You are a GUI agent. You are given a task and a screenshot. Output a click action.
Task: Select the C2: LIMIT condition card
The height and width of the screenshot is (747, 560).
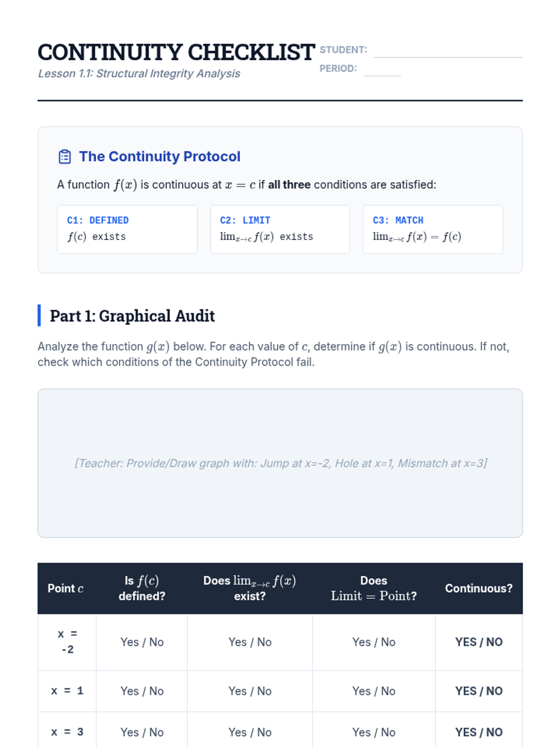point(280,229)
